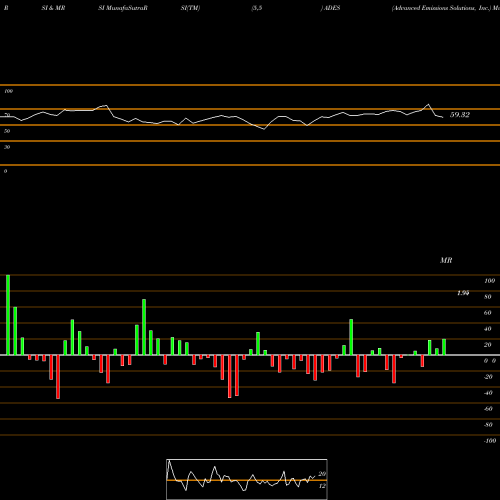
Task: Click the tallest green bar in MR histogram
Action: [8, 315]
